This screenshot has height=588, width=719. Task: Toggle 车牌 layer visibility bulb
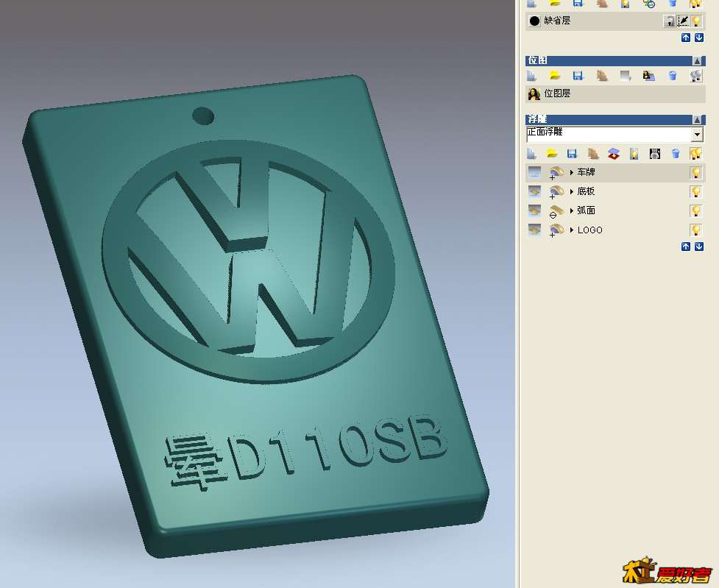point(696,173)
